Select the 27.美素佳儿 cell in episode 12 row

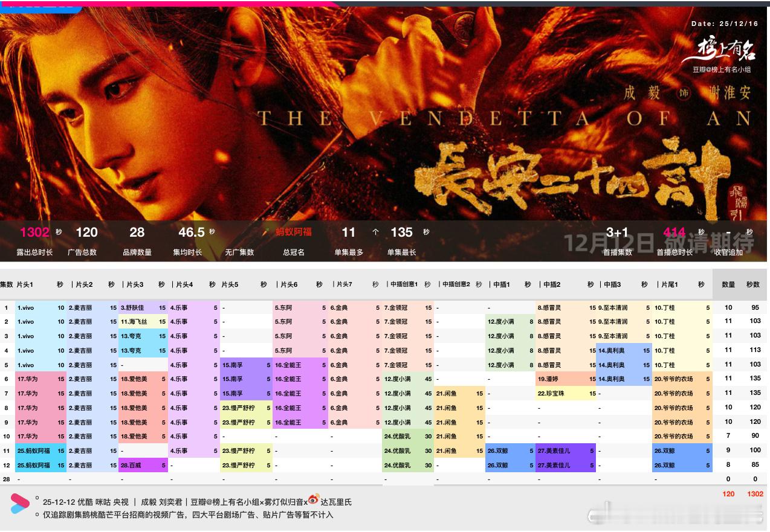[566, 466]
